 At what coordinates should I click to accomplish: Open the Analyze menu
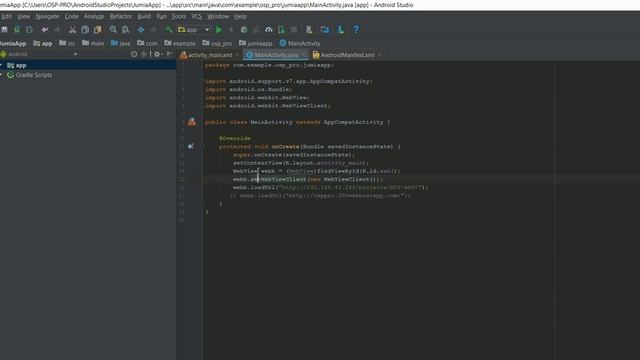pyautogui.click(x=94, y=16)
